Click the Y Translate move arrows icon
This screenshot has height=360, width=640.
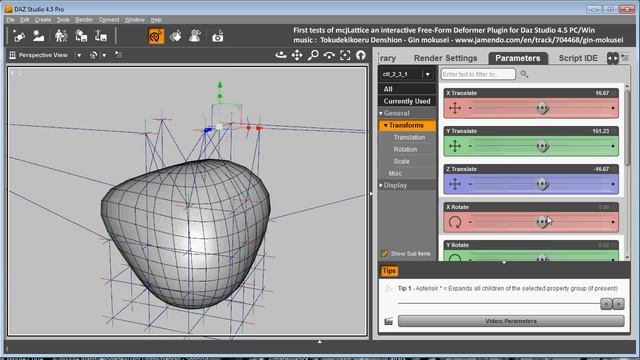(455, 146)
